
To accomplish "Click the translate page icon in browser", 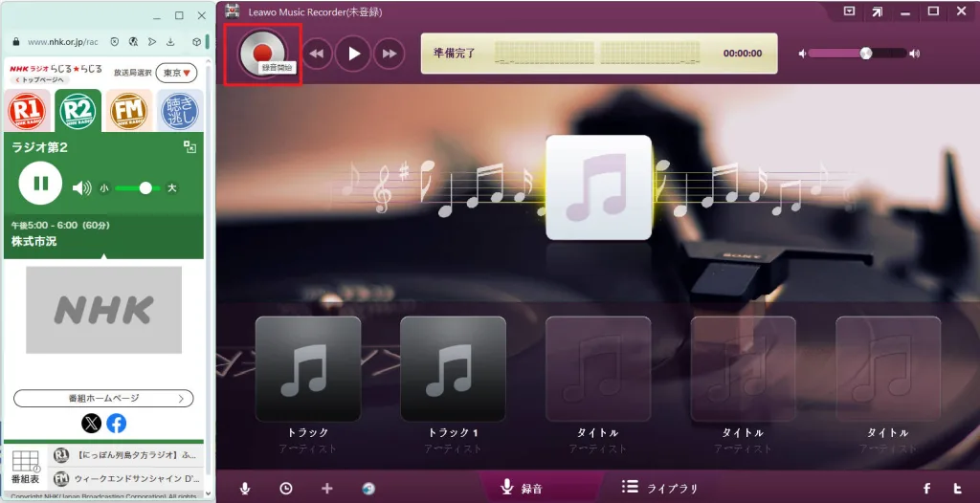I will coord(132,42).
